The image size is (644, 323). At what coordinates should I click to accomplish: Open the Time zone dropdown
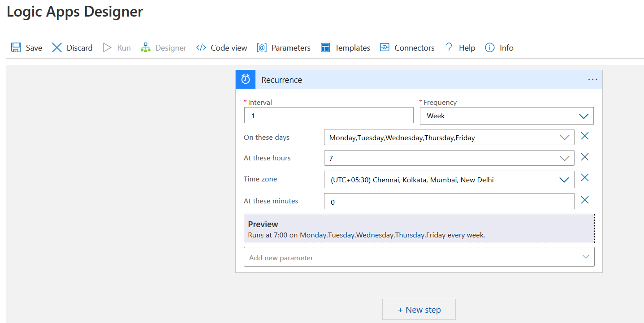[449, 180]
